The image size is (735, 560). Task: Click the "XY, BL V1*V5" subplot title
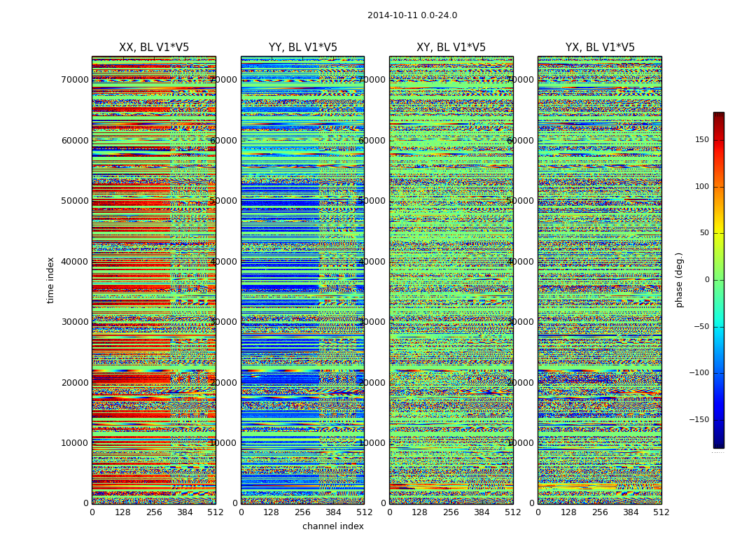(451, 48)
